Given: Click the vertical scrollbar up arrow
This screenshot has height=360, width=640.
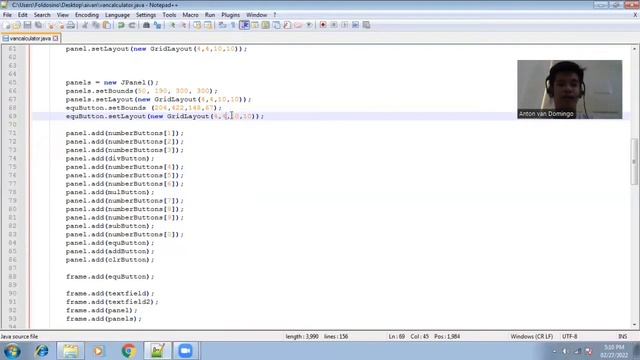Looking at the screenshot, I should pyautogui.click(x=634, y=49).
